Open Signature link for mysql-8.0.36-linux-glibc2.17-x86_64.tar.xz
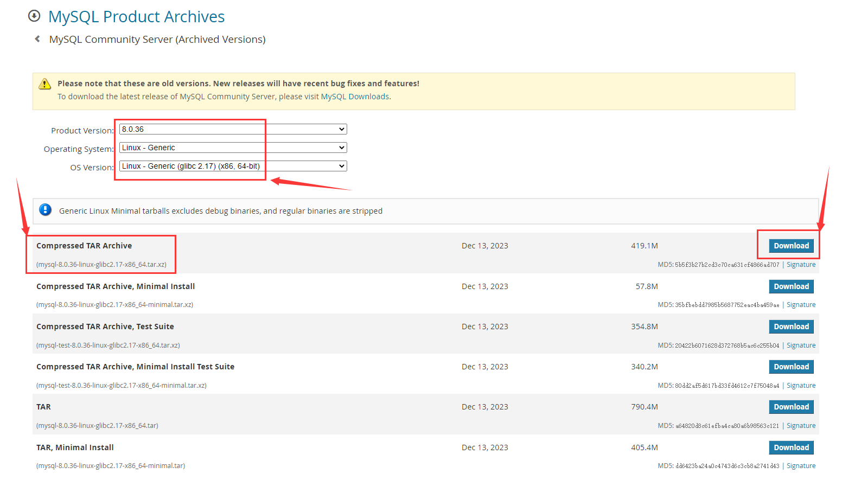The image size is (868, 480). point(801,265)
